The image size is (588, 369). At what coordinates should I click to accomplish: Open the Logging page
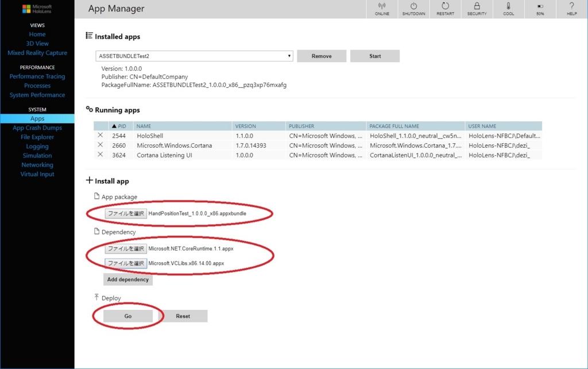(x=37, y=147)
